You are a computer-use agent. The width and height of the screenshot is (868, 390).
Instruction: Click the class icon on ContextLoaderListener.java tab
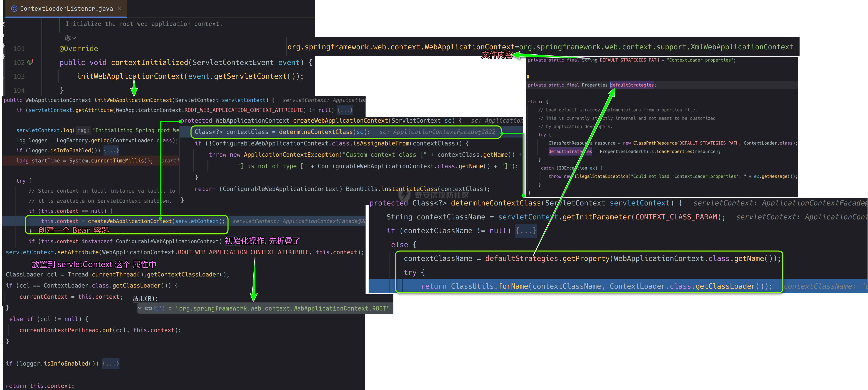tap(14, 9)
